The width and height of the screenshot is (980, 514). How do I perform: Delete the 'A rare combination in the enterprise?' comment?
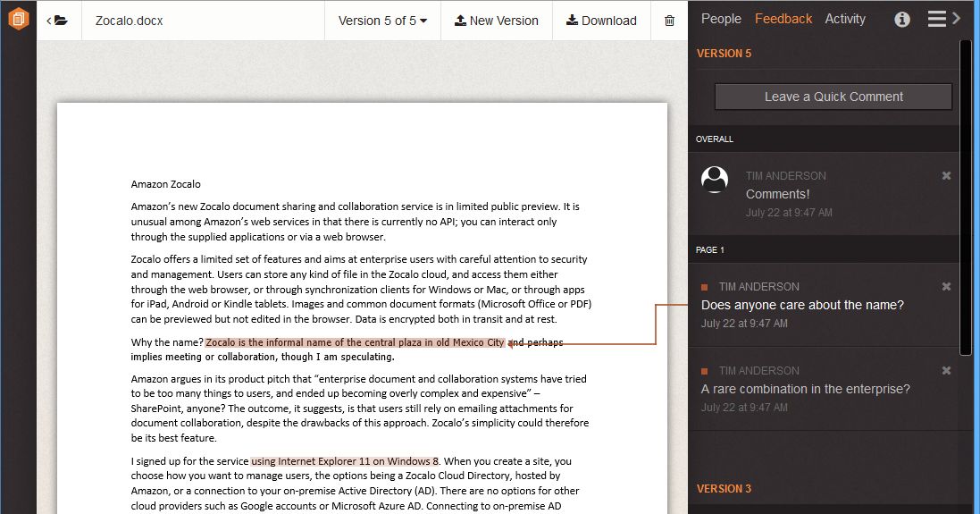[946, 370]
